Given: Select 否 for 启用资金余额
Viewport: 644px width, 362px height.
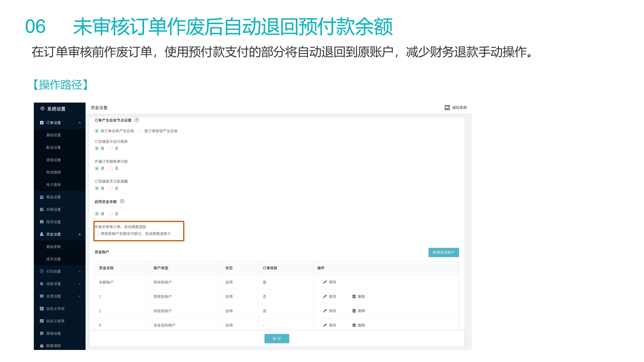Looking at the screenshot, I should (111, 214).
